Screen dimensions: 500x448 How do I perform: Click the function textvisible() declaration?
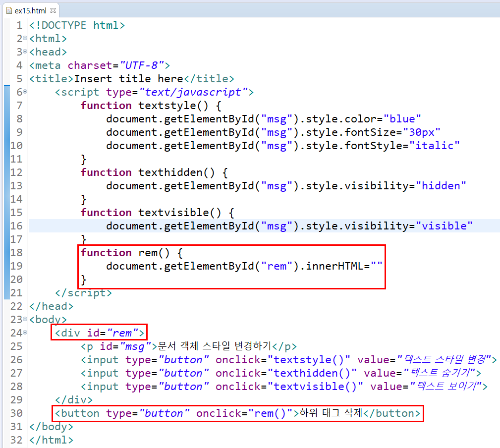157,213
